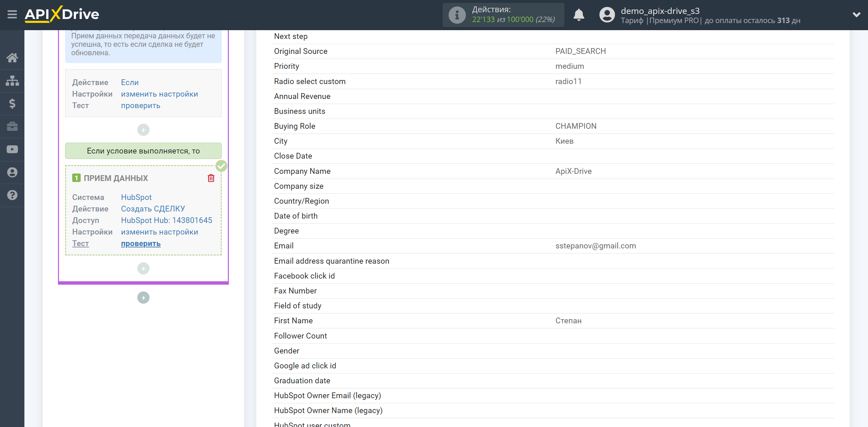Delete the ПРИЕМ ДАННЫХ block

tap(211, 178)
